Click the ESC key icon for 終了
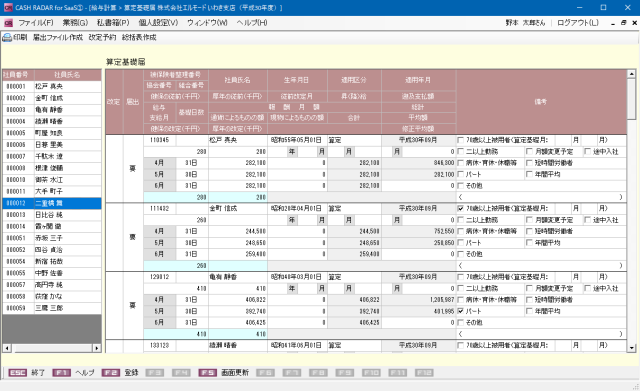Viewport: 640px width, 391px height. [18, 373]
